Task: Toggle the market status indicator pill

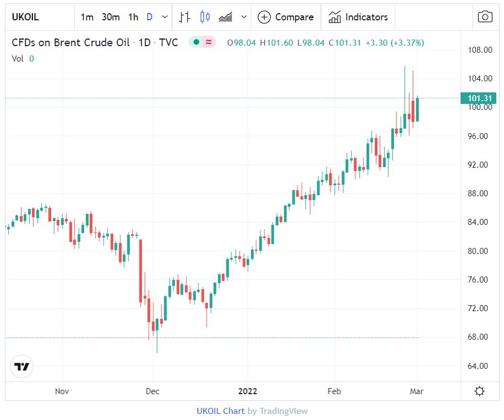Action: click(202, 42)
